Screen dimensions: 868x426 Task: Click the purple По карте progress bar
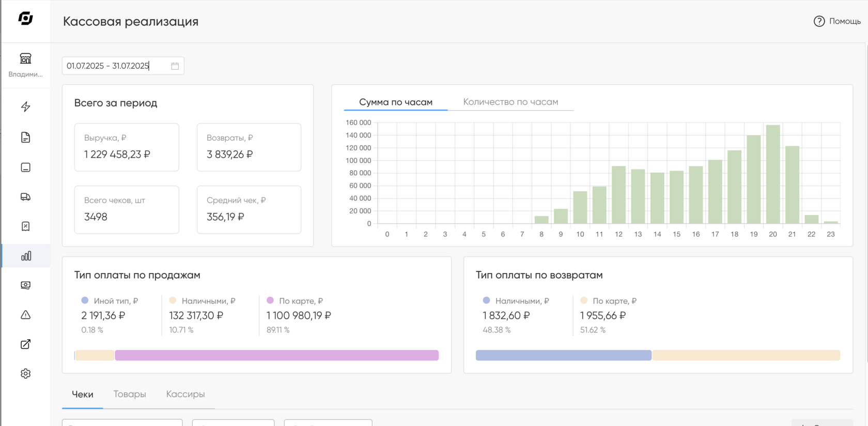click(x=276, y=355)
